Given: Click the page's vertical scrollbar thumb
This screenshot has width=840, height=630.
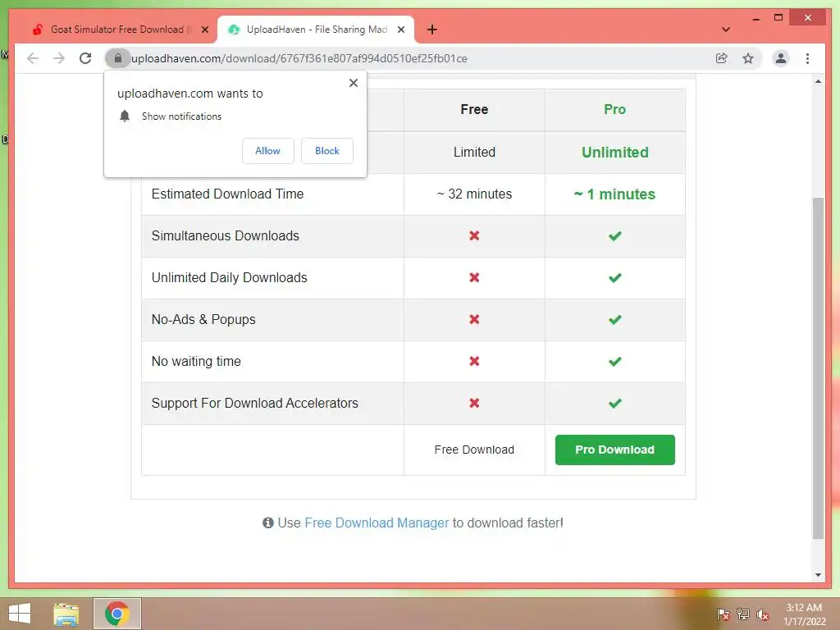Looking at the screenshot, I should (x=818, y=368).
